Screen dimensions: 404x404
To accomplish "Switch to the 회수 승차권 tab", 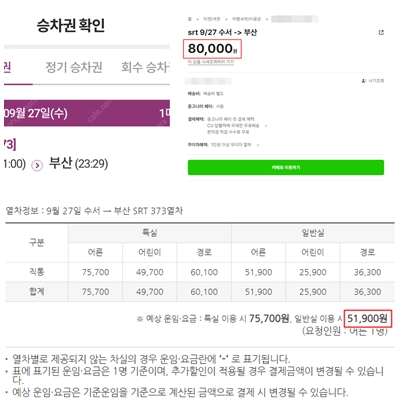I will tap(145, 67).
